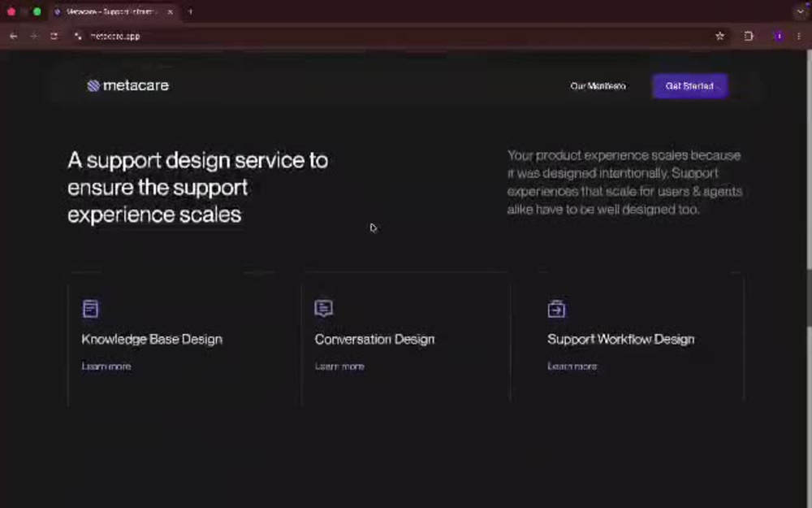Viewport: 812px width, 508px height.
Task: Select the Metacare – Support tab
Action: [114, 11]
